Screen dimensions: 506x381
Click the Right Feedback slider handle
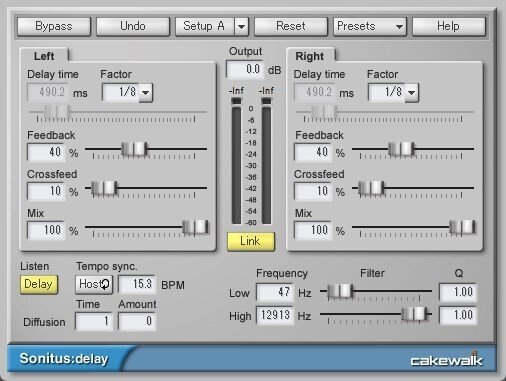pyautogui.click(x=401, y=149)
